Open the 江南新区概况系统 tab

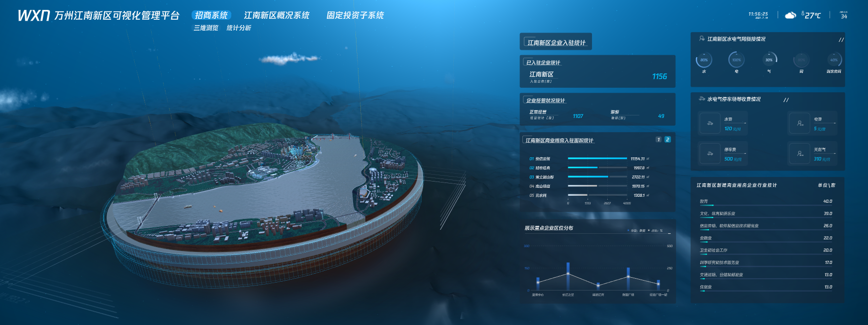point(276,15)
